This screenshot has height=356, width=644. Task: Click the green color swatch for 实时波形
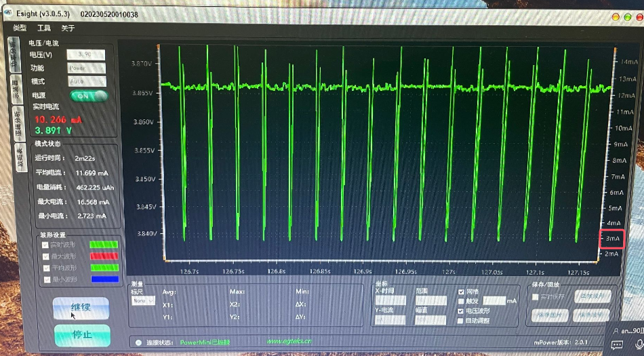(x=104, y=245)
